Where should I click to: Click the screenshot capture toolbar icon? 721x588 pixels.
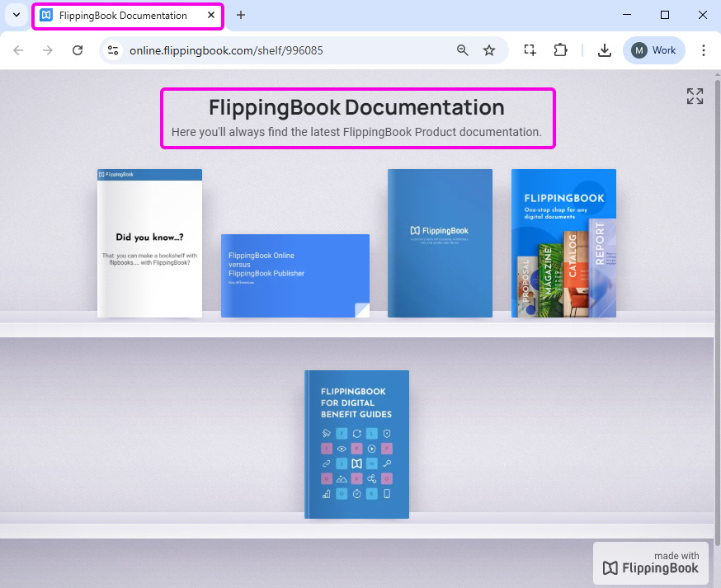[530, 50]
